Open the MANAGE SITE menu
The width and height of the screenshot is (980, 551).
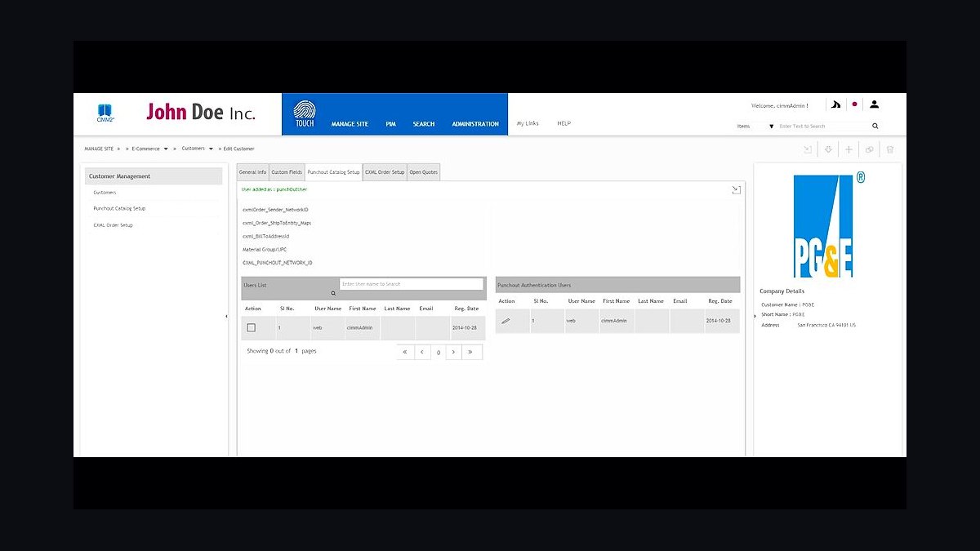(x=350, y=124)
